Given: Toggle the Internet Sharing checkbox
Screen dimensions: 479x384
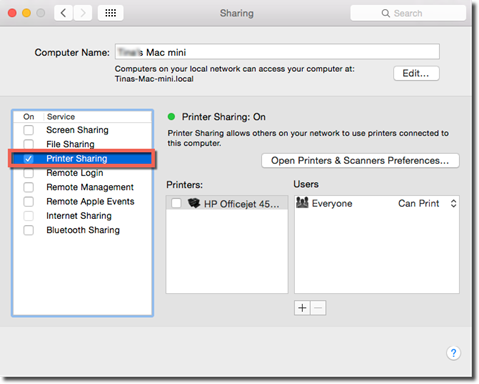Looking at the screenshot, I should [x=29, y=216].
